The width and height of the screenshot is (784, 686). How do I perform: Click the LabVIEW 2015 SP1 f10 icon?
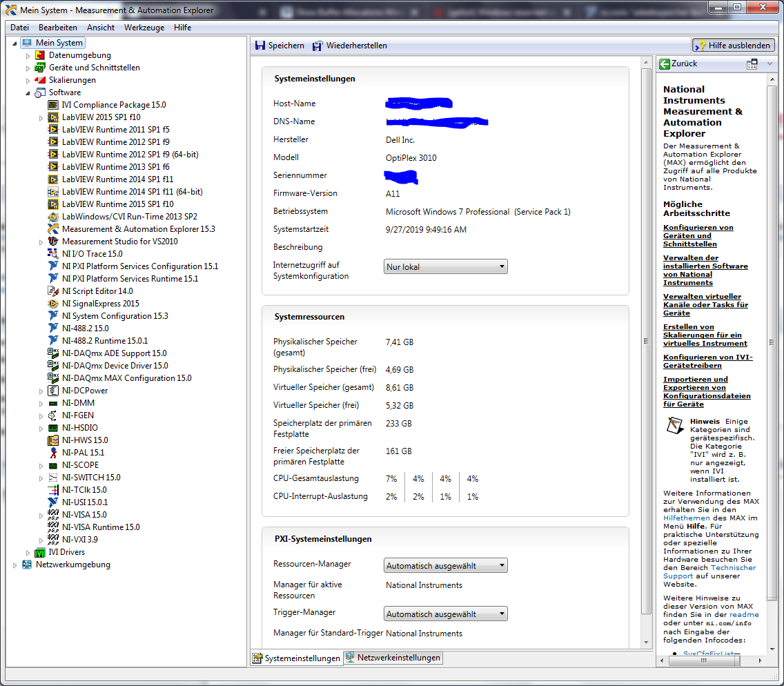click(x=53, y=117)
